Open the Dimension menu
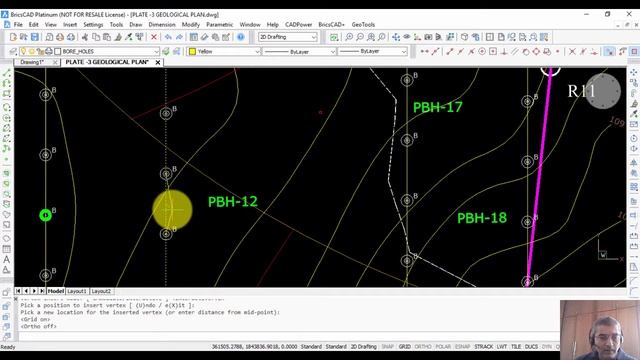 click(x=162, y=24)
